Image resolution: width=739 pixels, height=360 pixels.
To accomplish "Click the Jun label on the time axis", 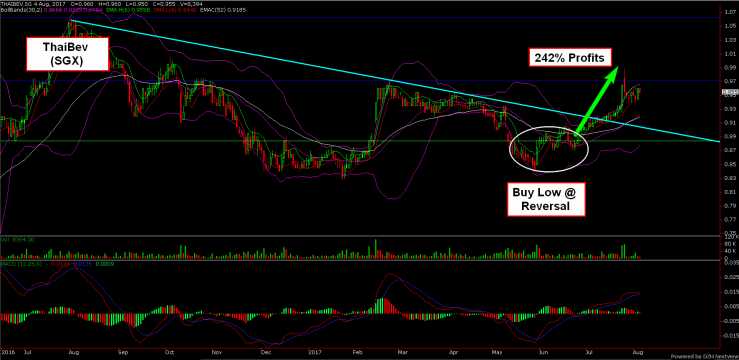I will 543,352.
